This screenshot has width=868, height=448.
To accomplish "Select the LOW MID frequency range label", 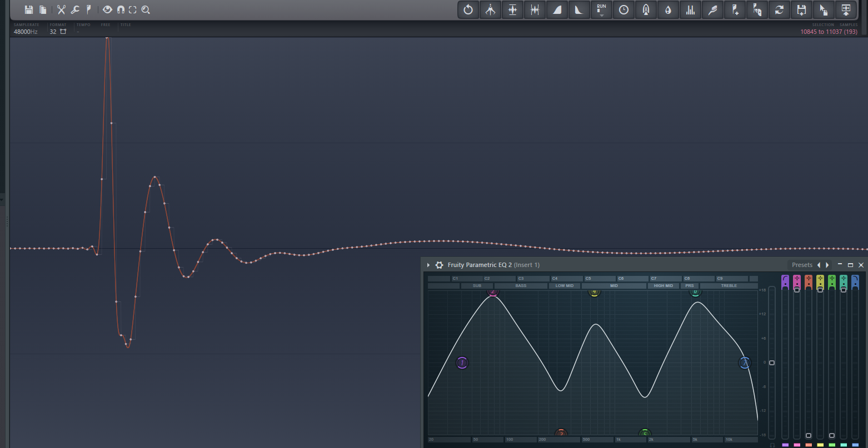I will 565,286.
